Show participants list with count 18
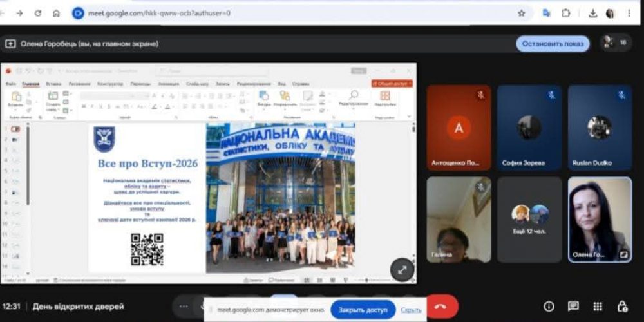The width and height of the screenshot is (644, 322). pyautogui.click(x=616, y=43)
